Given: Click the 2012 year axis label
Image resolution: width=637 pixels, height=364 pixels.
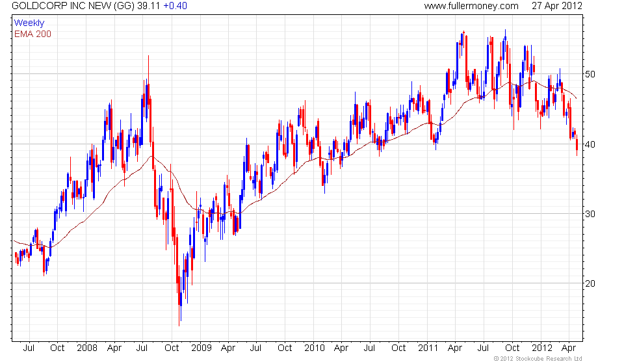Looking at the screenshot, I should pyautogui.click(x=542, y=348).
